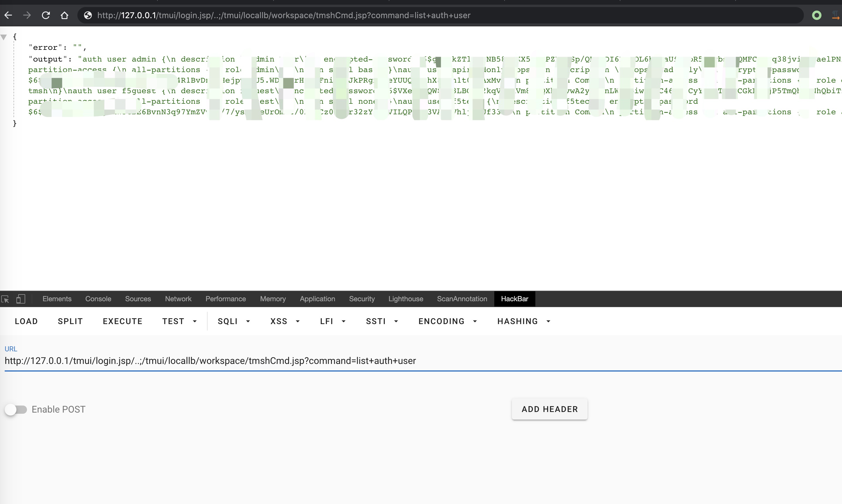Open the Memory tab
This screenshot has height=504, width=842.
[x=273, y=299]
